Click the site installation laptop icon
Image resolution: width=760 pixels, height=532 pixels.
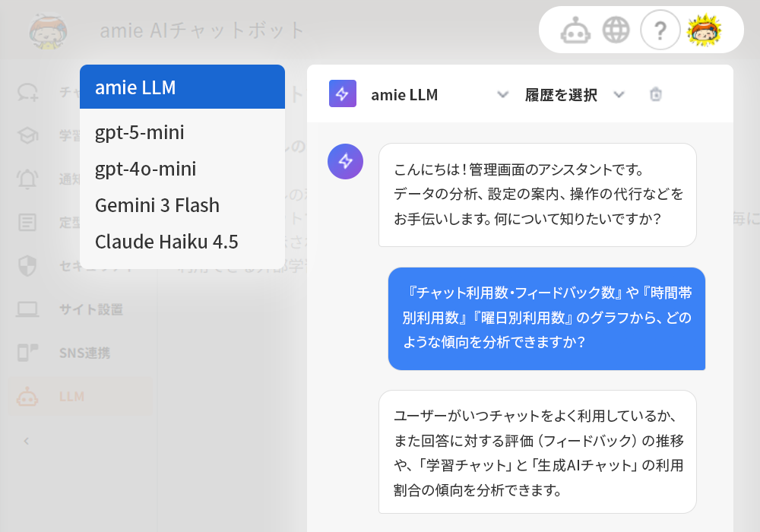click(27, 309)
